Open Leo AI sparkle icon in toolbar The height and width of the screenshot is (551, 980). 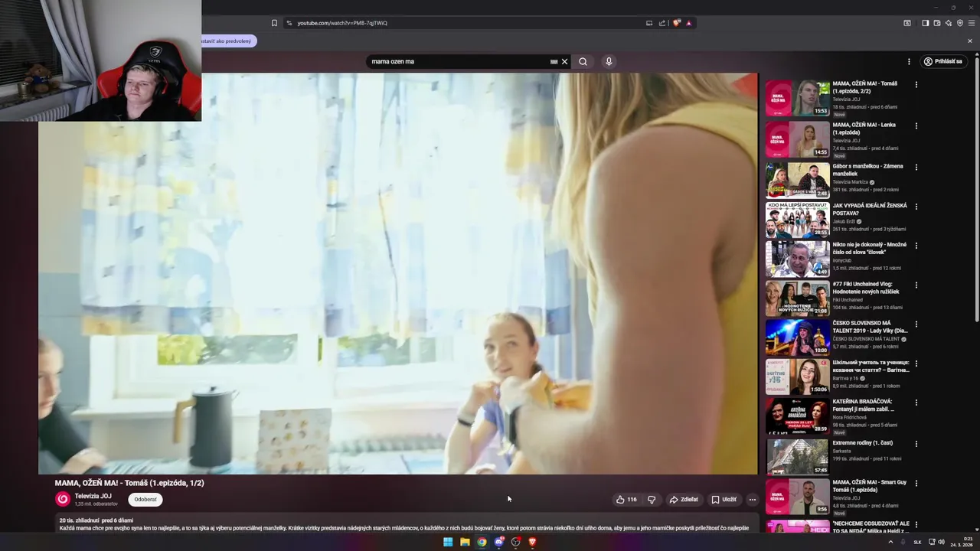pyautogui.click(x=948, y=23)
